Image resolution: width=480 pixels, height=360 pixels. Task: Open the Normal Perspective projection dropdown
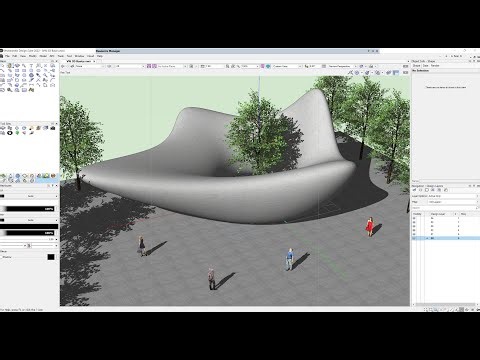coord(343,66)
